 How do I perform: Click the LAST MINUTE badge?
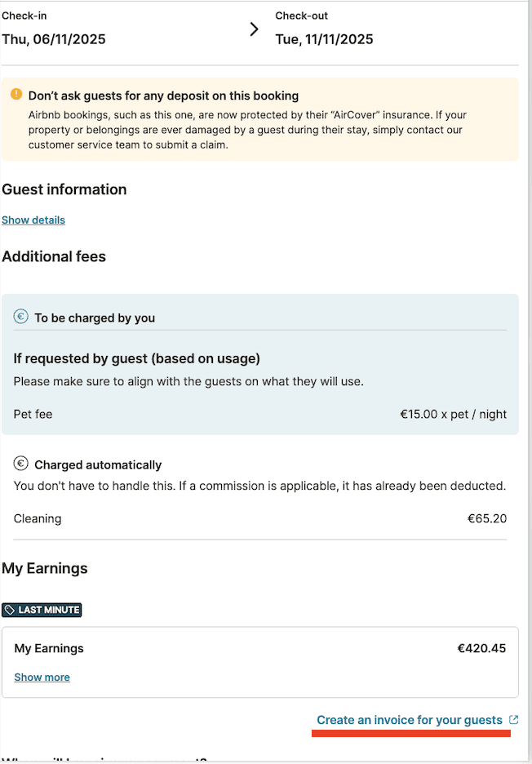coord(42,610)
